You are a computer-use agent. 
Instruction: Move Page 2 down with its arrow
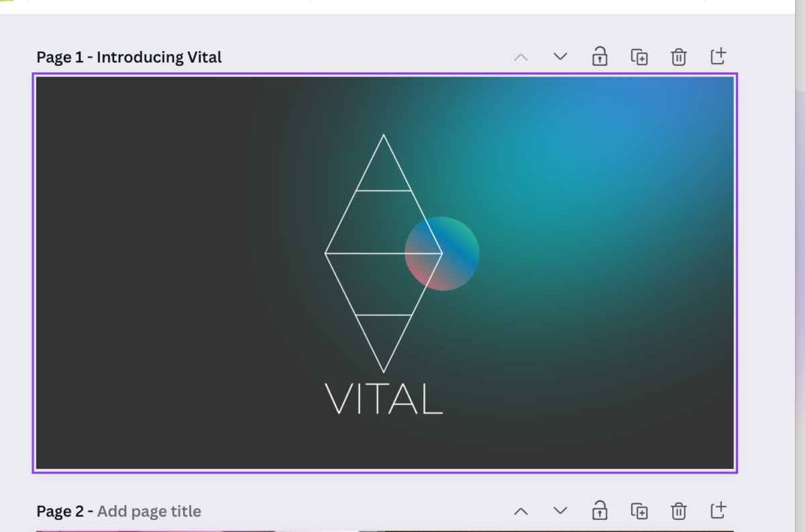tap(560, 511)
